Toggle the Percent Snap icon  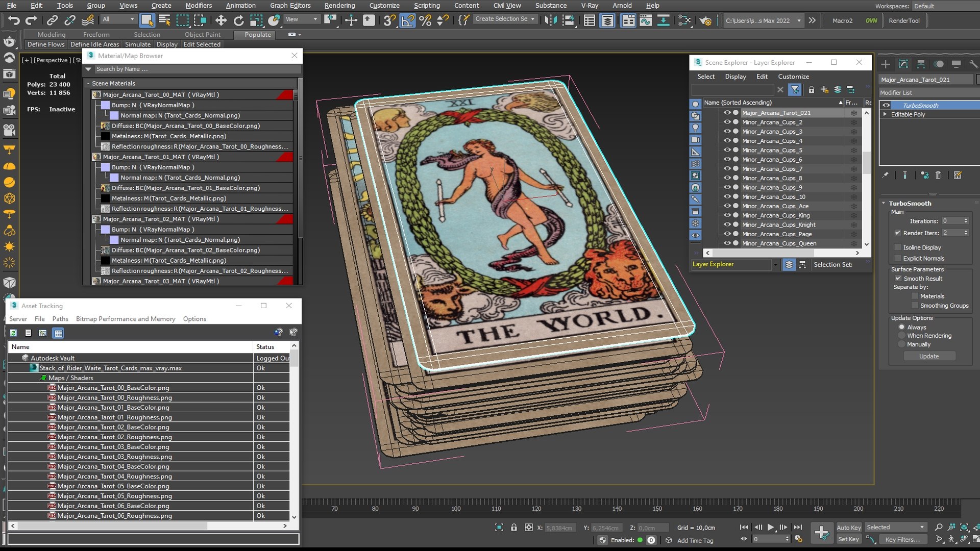click(425, 20)
